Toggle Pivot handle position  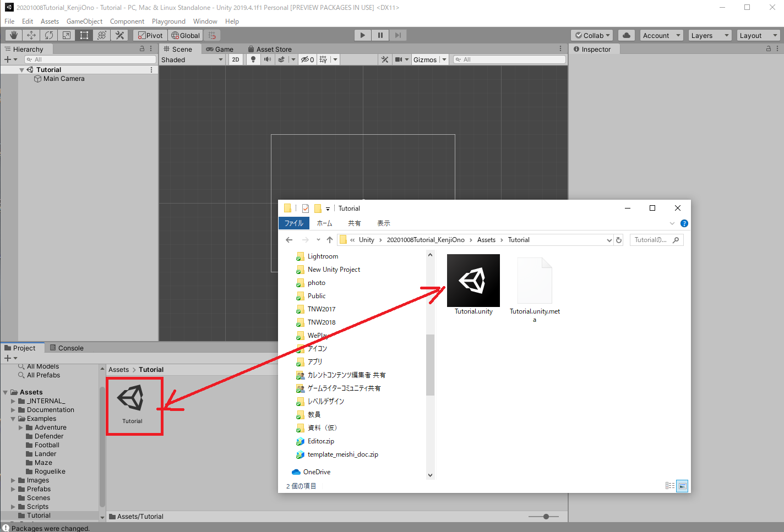tap(150, 35)
